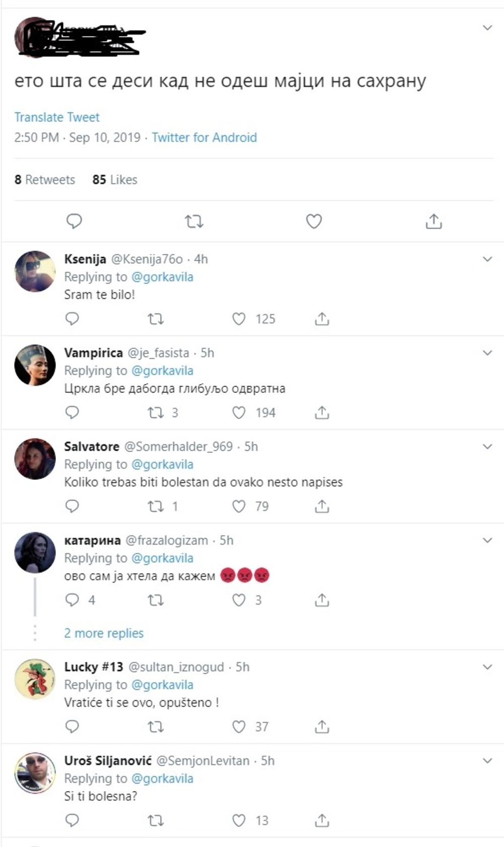Show 2 more replies

coord(104,633)
